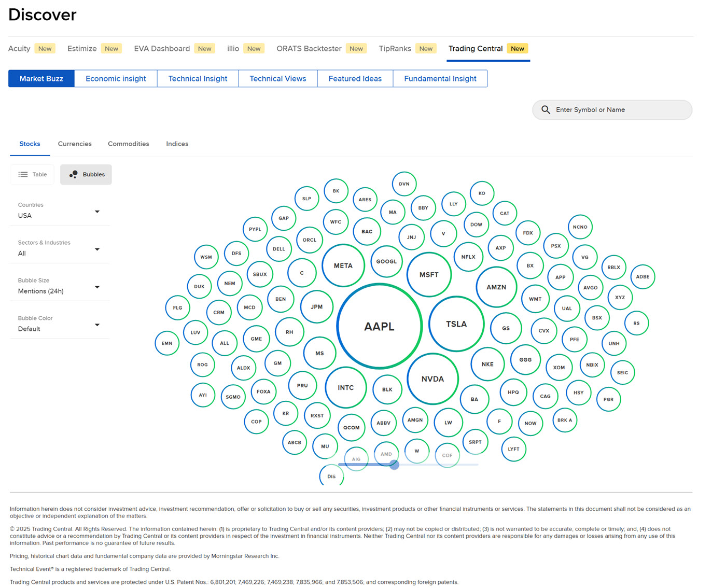This screenshot has height=588, width=726.
Task: Click the GOOGL bubble
Action: (x=386, y=262)
